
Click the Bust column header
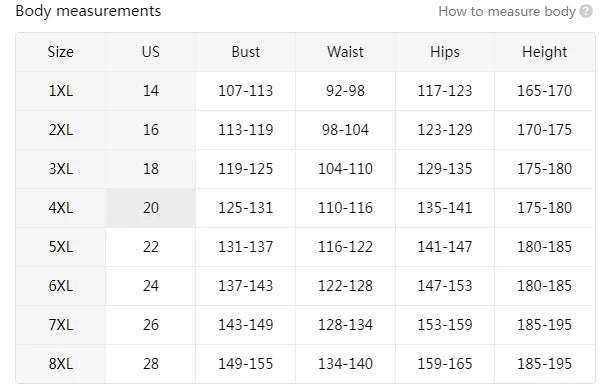pyautogui.click(x=245, y=52)
